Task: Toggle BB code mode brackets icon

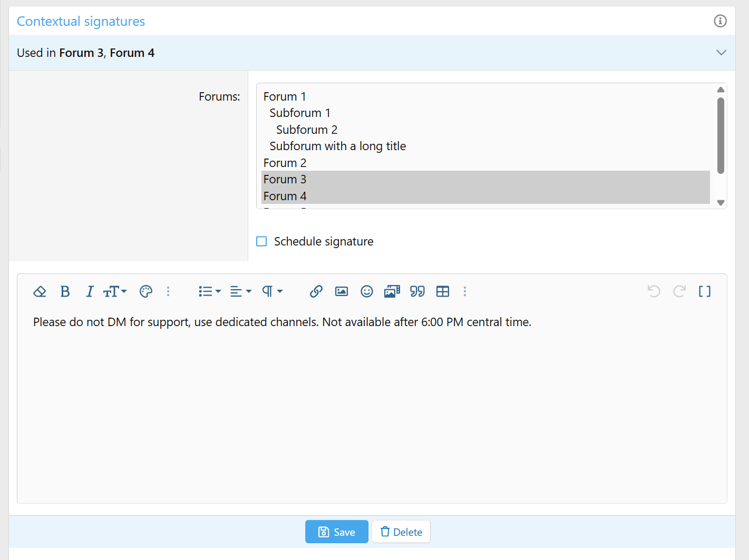Action: point(704,291)
